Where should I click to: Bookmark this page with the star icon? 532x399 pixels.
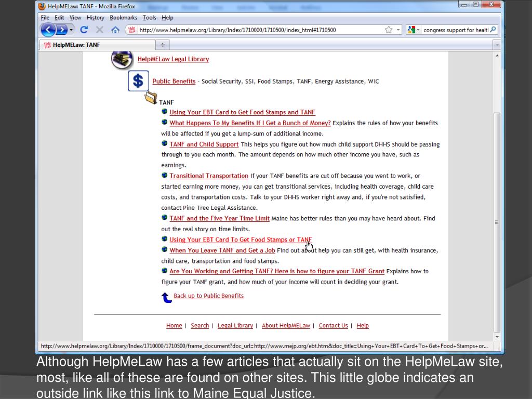tap(389, 30)
